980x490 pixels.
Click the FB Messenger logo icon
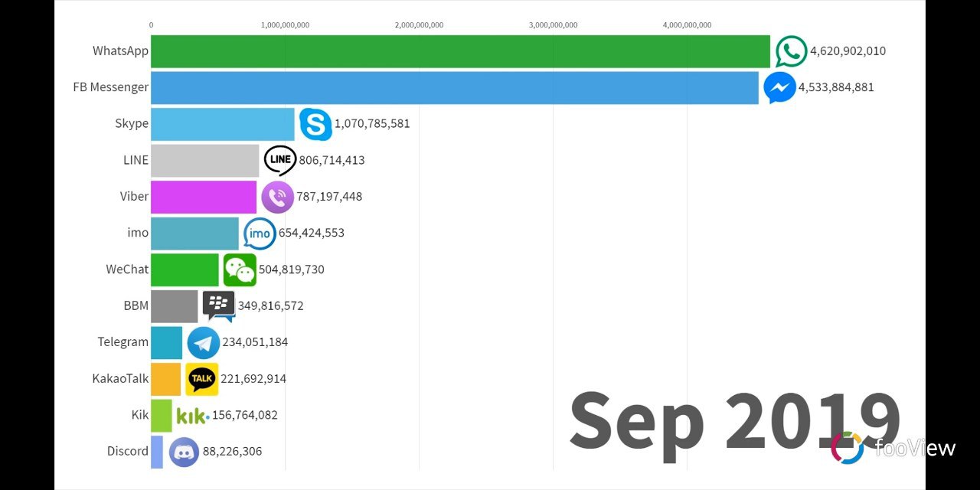pos(779,87)
